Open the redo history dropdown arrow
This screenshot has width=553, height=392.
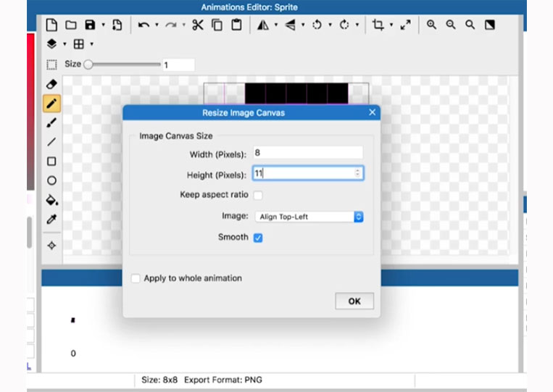click(x=184, y=25)
